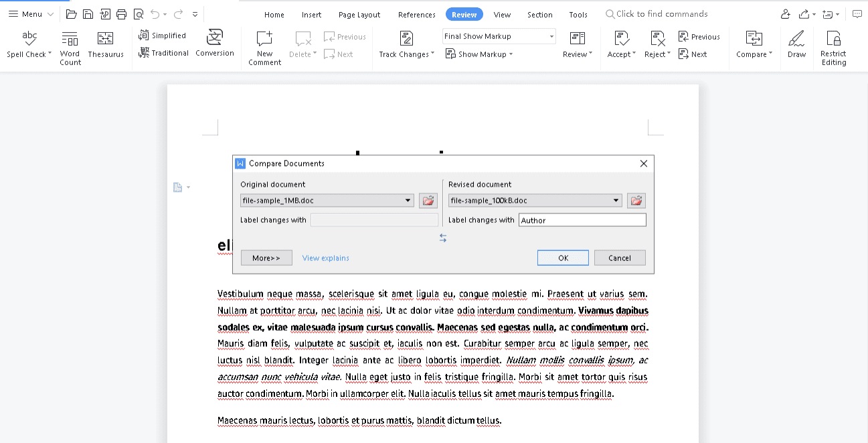This screenshot has width=868, height=443.
Task: Jump to Next tracked change
Action: (x=693, y=54)
